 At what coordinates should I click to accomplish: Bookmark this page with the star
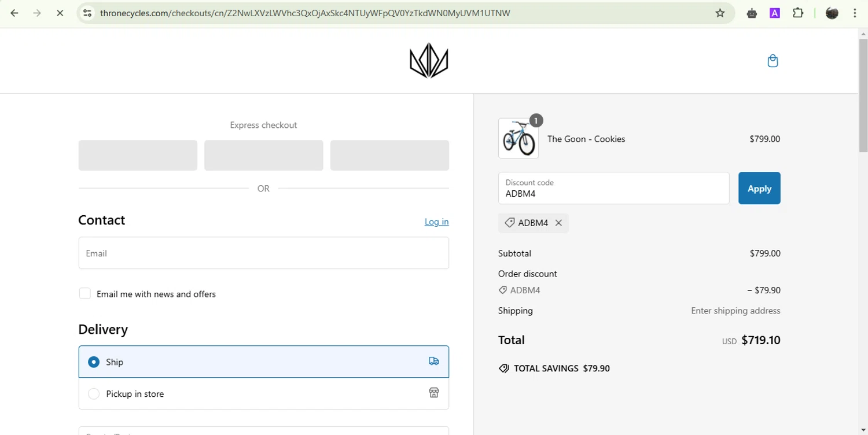tap(720, 13)
